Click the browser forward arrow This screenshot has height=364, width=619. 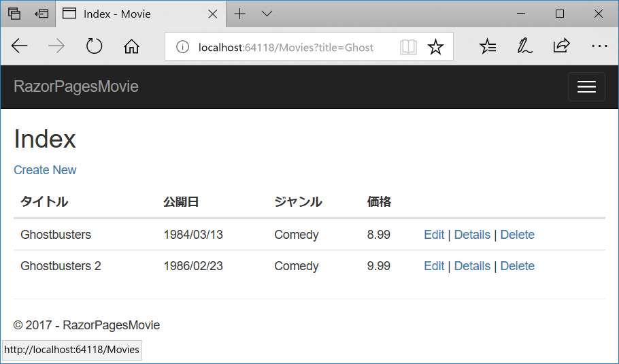click(x=56, y=46)
